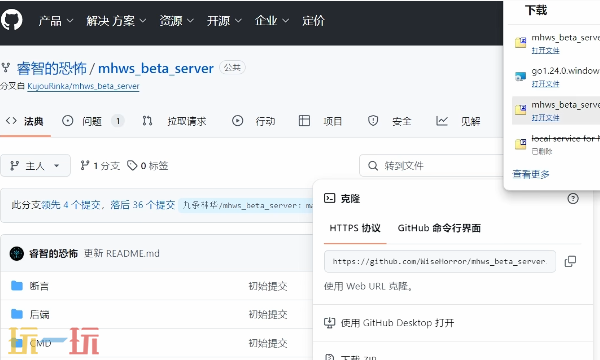600x360 pixels.
Task: Open the 定价 pricing page
Action: point(313,21)
